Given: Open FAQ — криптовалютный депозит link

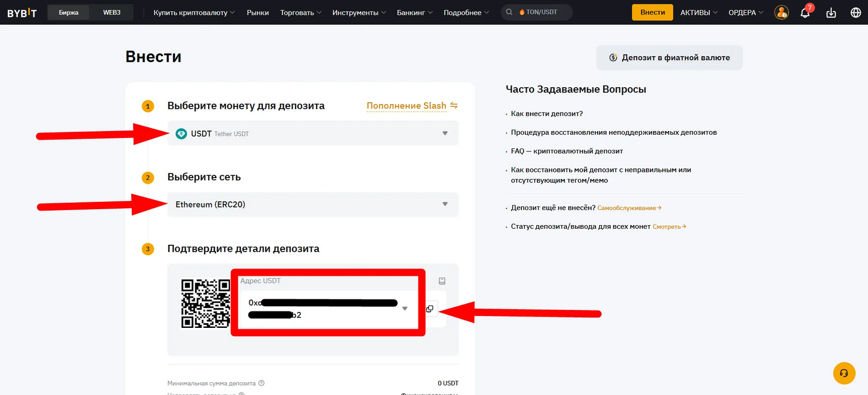Looking at the screenshot, I should tap(567, 151).
